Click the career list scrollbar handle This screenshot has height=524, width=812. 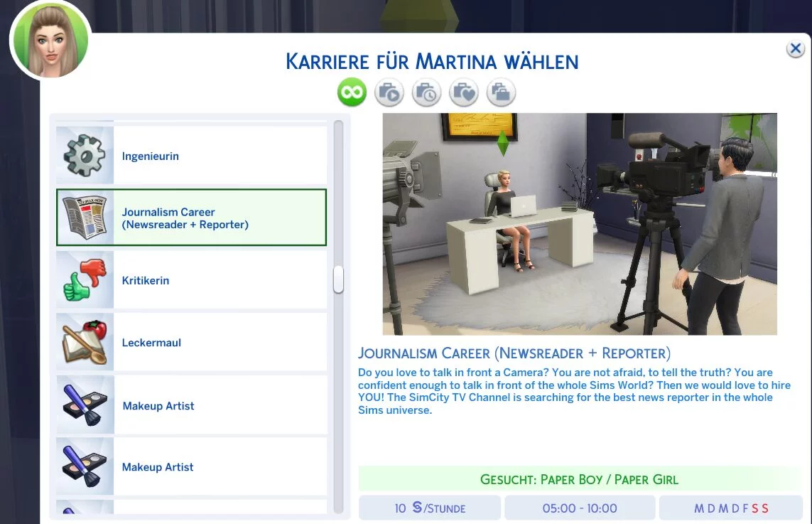point(338,279)
